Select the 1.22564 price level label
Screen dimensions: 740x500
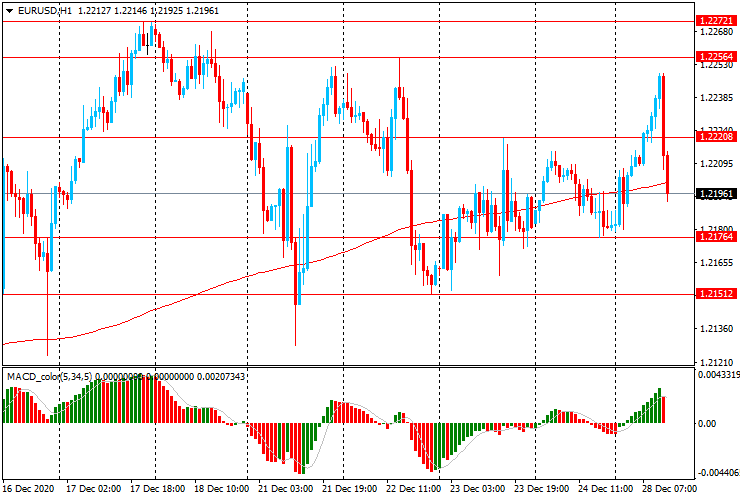tap(716, 57)
